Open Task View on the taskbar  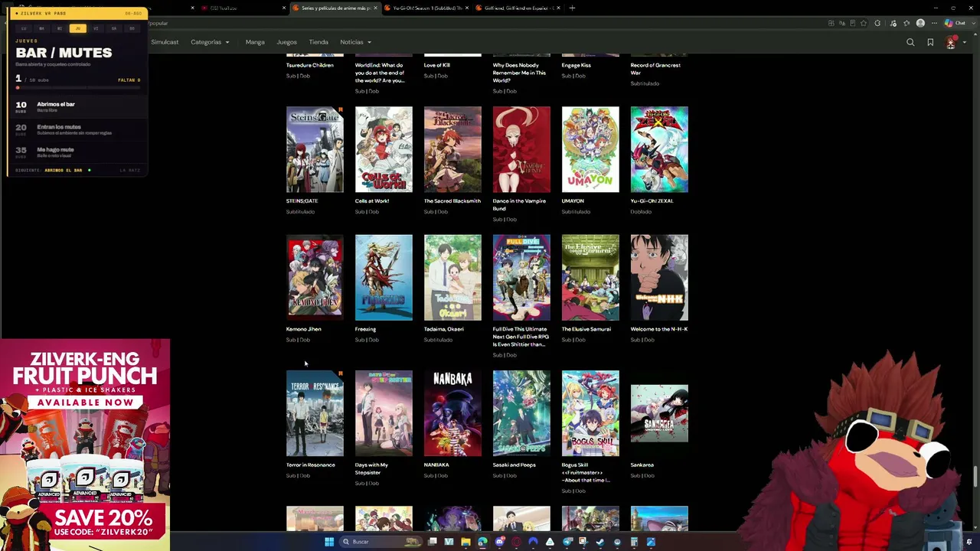433,542
